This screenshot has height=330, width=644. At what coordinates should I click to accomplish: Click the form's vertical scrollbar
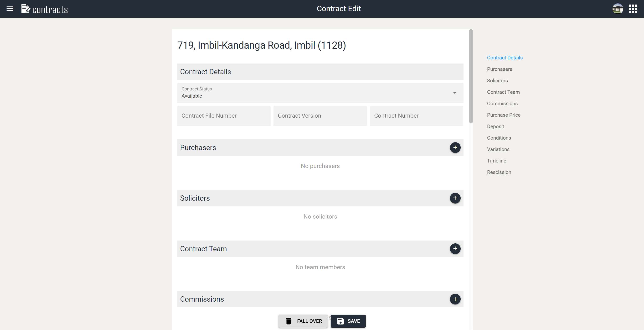coord(471,76)
